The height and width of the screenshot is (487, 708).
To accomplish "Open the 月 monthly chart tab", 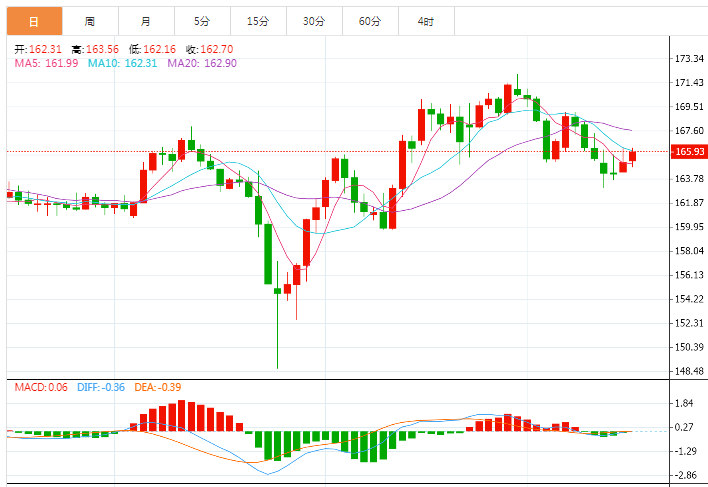I will click(x=146, y=20).
